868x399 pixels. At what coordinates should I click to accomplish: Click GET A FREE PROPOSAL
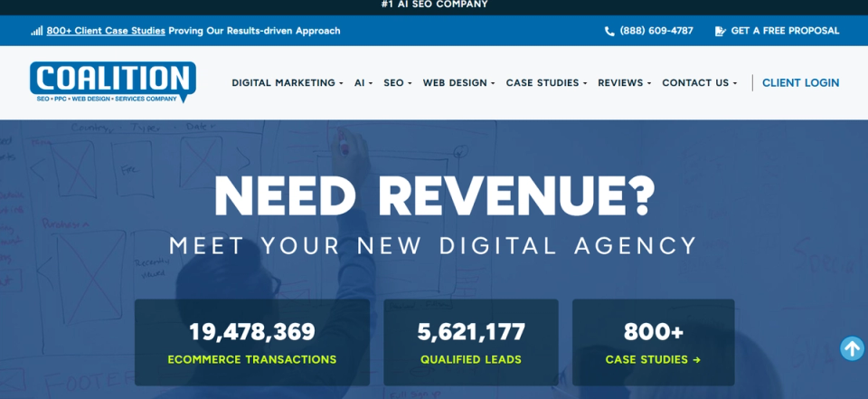click(785, 31)
